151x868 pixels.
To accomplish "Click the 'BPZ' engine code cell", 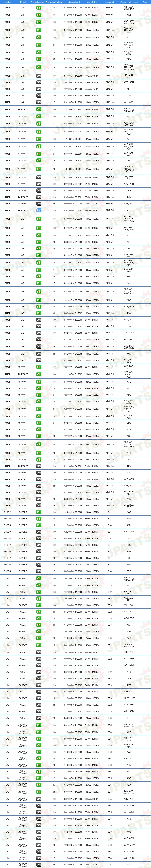I will tap(129, 552).
